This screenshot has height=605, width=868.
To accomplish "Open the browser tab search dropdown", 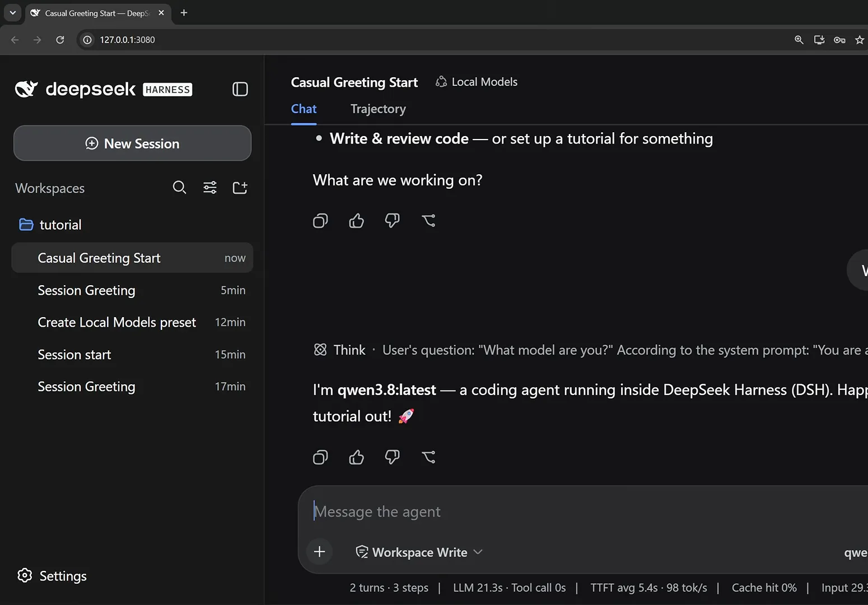I will coord(12,12).
